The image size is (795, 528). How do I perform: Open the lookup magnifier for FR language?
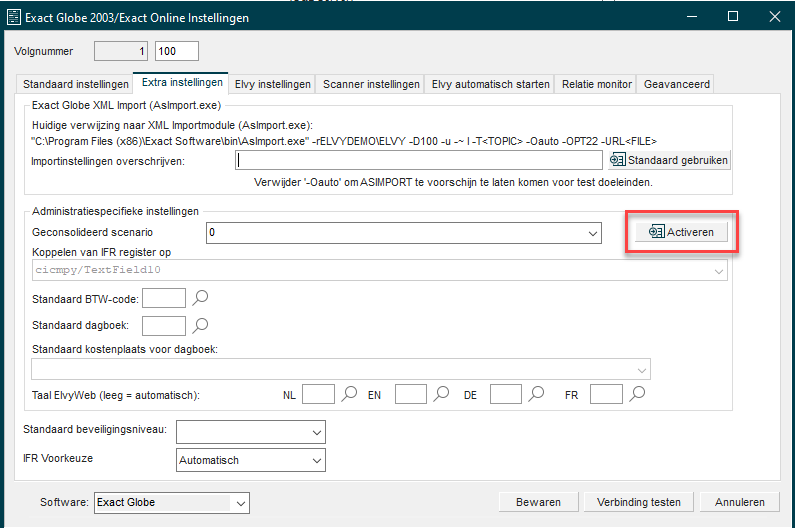tap(637, 394)
